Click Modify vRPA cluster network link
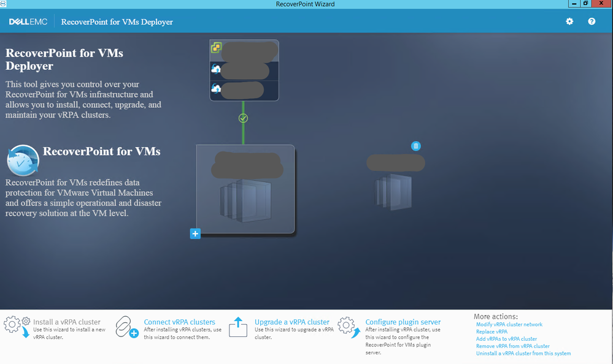The image size is (613, 364). [x=509, y=324]
